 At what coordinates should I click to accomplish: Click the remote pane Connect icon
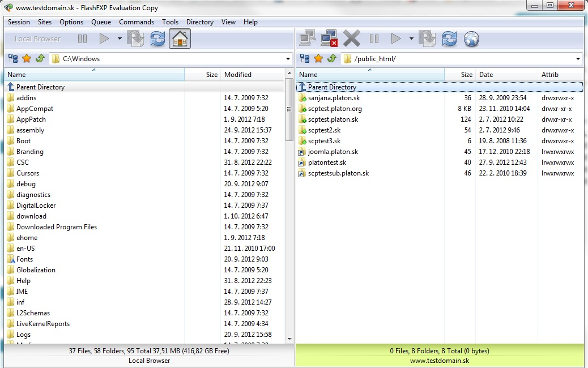tap(308, 38)
